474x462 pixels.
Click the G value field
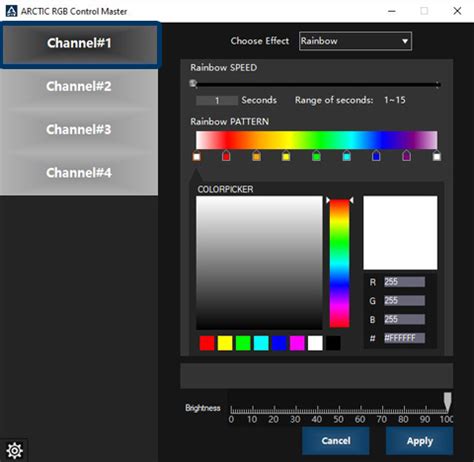[x=404, y=301]
